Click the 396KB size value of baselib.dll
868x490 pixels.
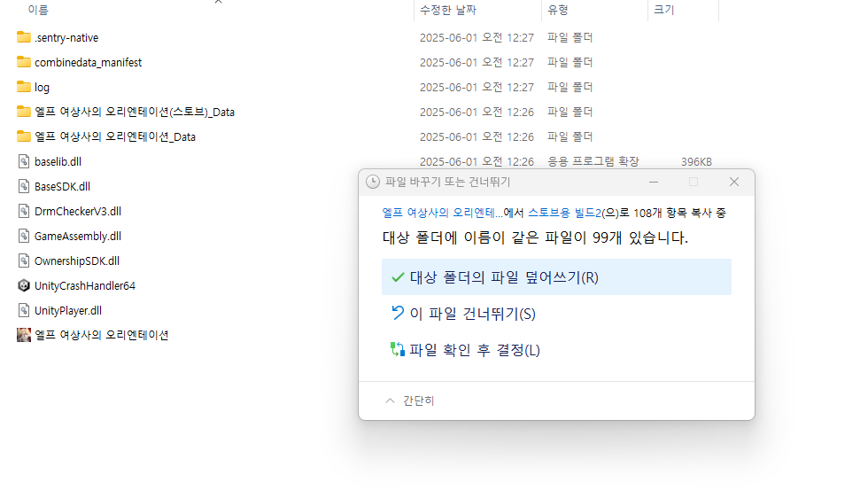pyautogui.click(x=696, y=161)
